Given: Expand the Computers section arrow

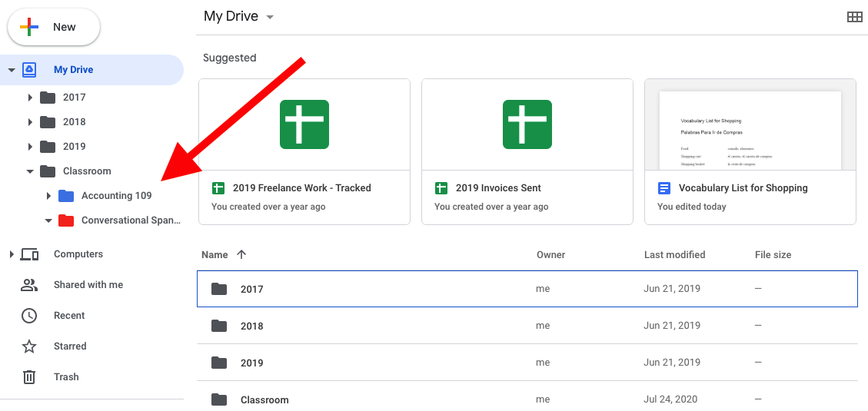Looking at the screenshot, I should (12, 254).
